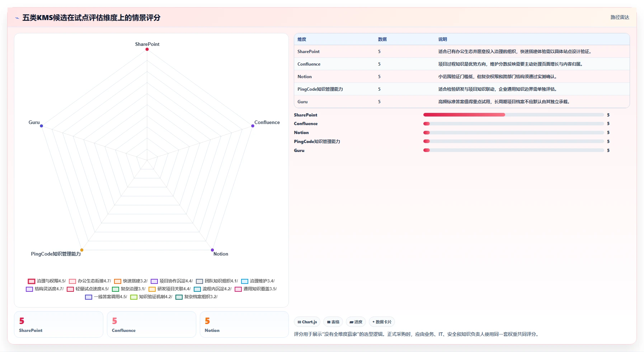644x352 pixels.
Task: Toggle the 复杂档案组织3.2 legend entry
Action: pyautogui.click(x=197, y=297)
